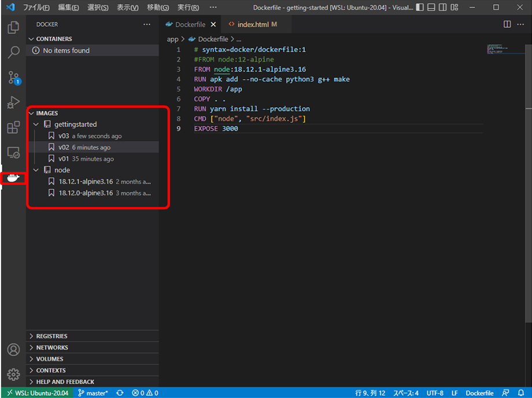Change indentation spaces setting in status bar

click(406, 393)
